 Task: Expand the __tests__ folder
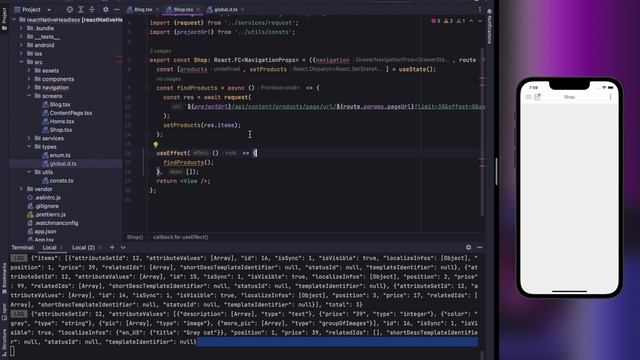pos(22,37)
